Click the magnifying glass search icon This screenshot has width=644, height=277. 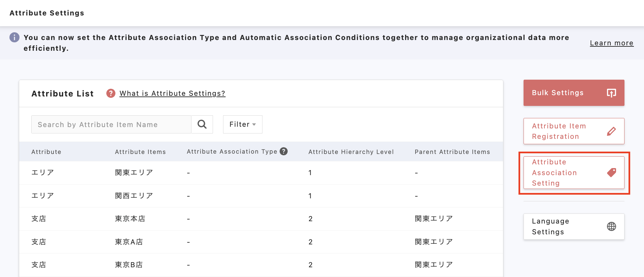pyautogui.click(x=202, y=124)
